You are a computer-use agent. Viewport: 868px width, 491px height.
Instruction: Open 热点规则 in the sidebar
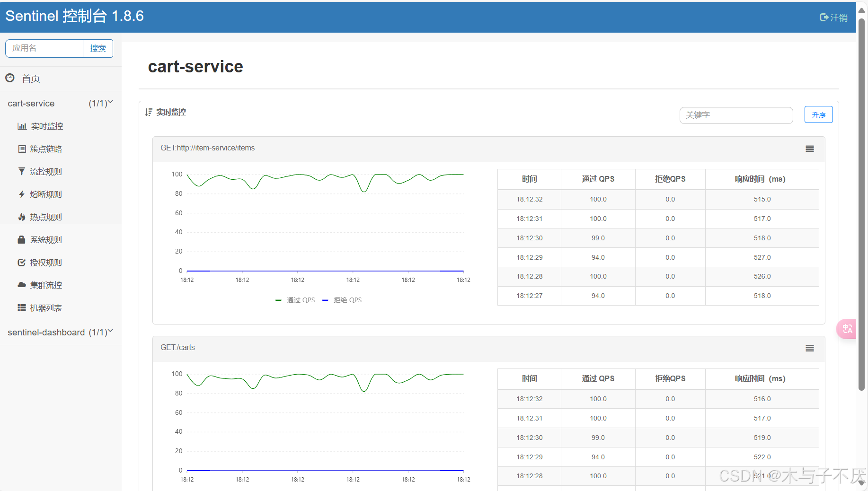tap(46, 217)
